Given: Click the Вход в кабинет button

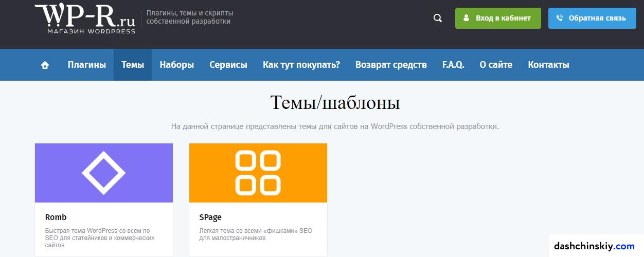Looking at the screenshot, I should [x=498, y=18].
